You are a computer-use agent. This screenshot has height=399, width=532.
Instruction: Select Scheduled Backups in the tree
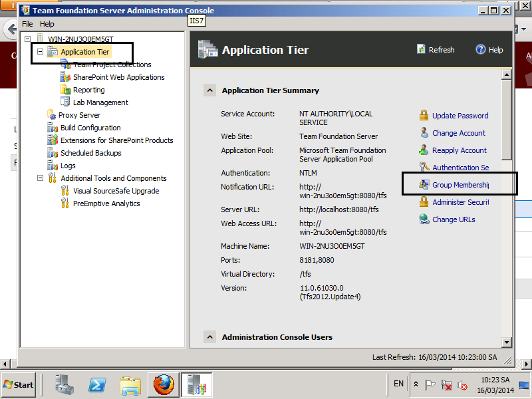pyautogui.click(x=91, y=153)
